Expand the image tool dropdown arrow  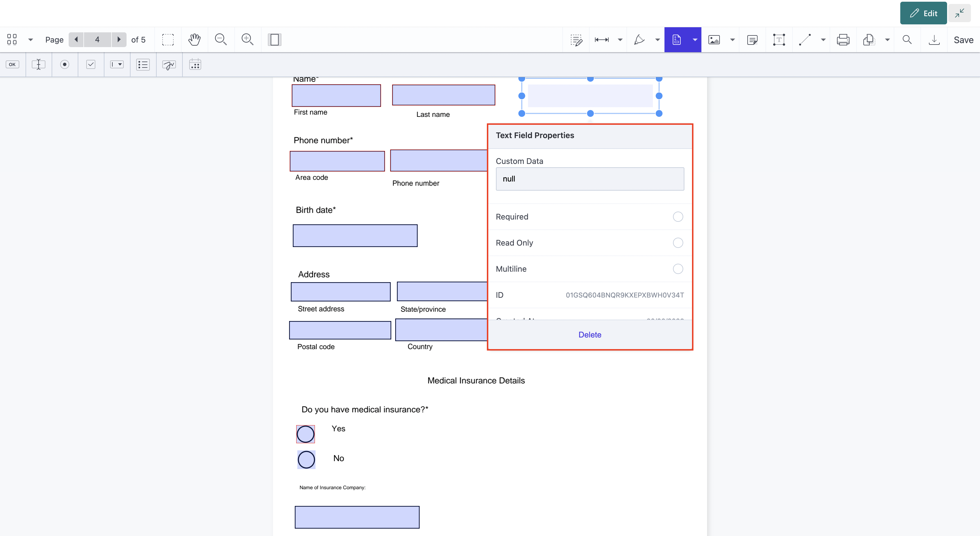click(732, 39)
